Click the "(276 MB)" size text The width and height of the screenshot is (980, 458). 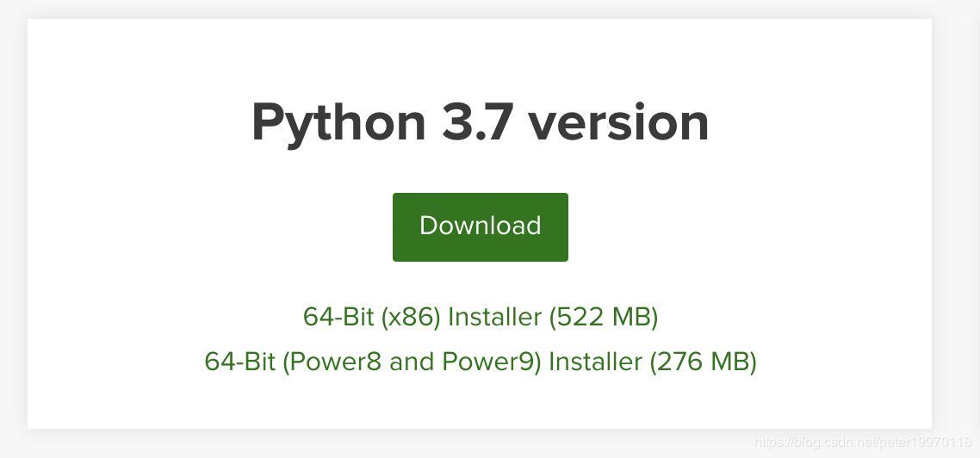(703, 362)
